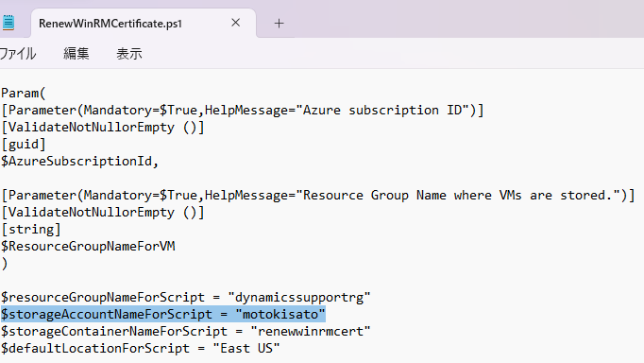The height and width of the screenshot is (363, 644).
Task: Click the "renewwinrmcert" string value
Action: pyautogui.click(x=311, y=332)
